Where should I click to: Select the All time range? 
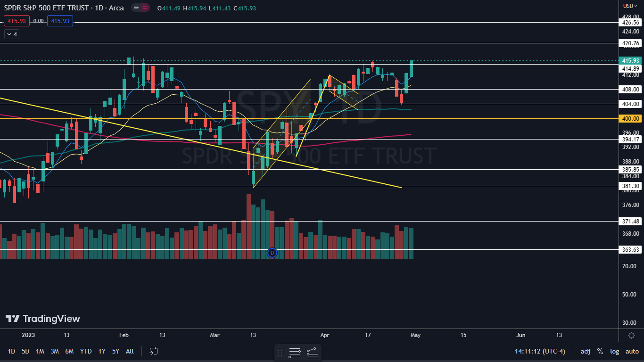click(130, 351)
